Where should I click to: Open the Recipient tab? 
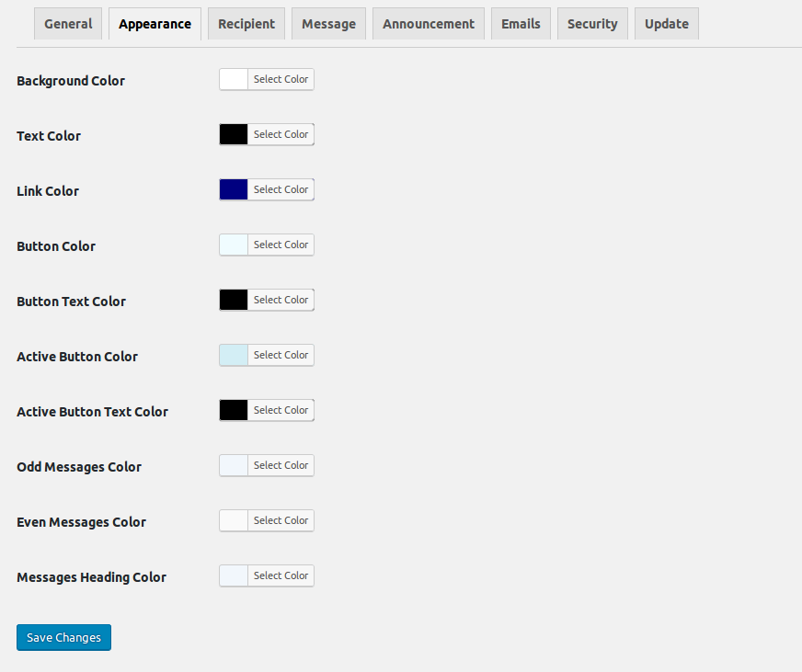(x=246, y=24)
